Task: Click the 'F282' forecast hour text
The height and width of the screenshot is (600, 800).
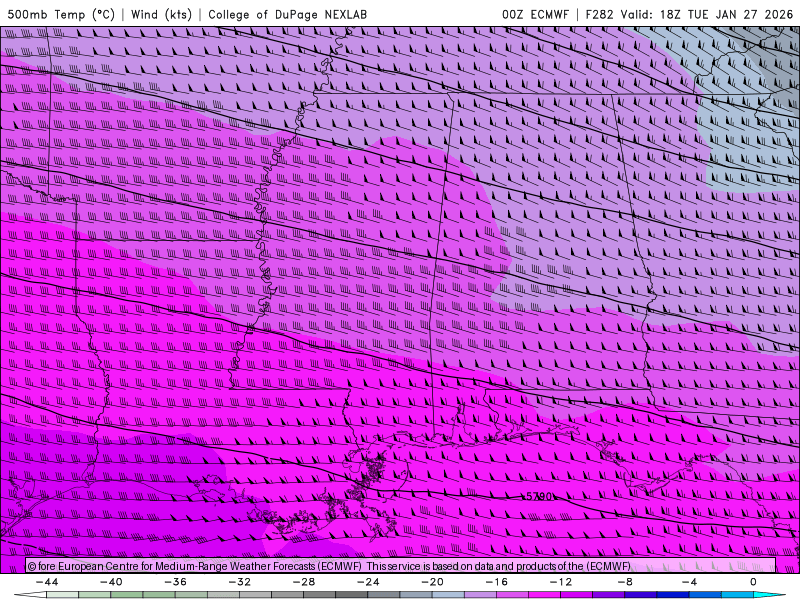Action: (599, 14)
